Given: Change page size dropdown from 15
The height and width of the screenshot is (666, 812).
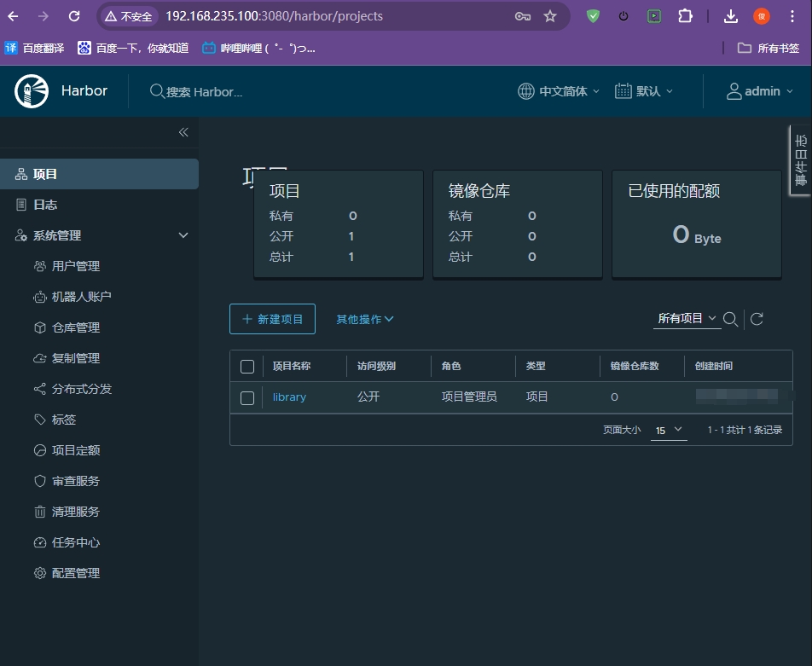Looking at the screenshot, I should (670, 430).
